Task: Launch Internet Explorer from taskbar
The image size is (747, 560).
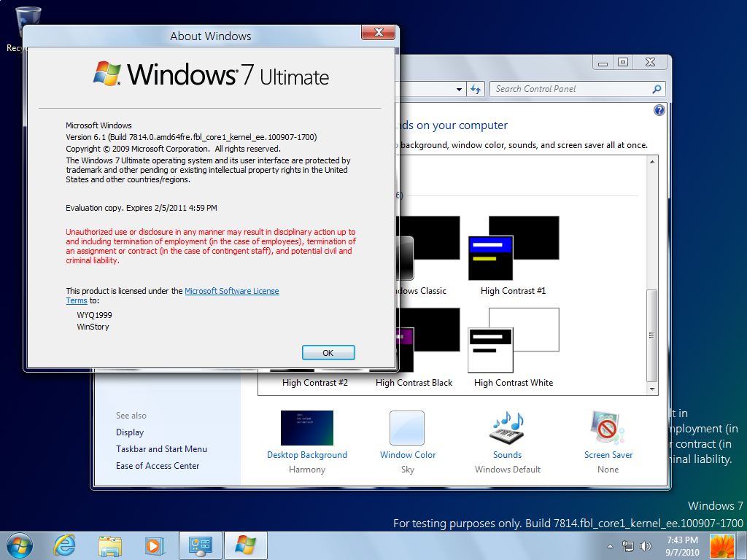Action: [x=65, y=545]
